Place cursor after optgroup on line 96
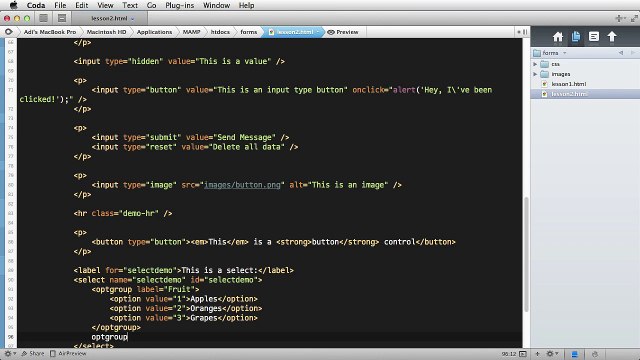This screenshot has height=360, width=640. click(128, 337)
